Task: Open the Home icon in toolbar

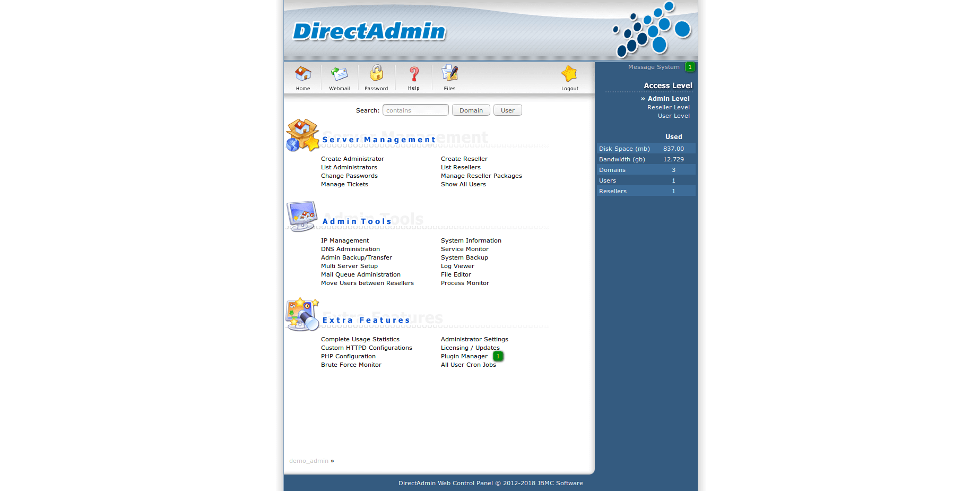Action: click(303, 74)
